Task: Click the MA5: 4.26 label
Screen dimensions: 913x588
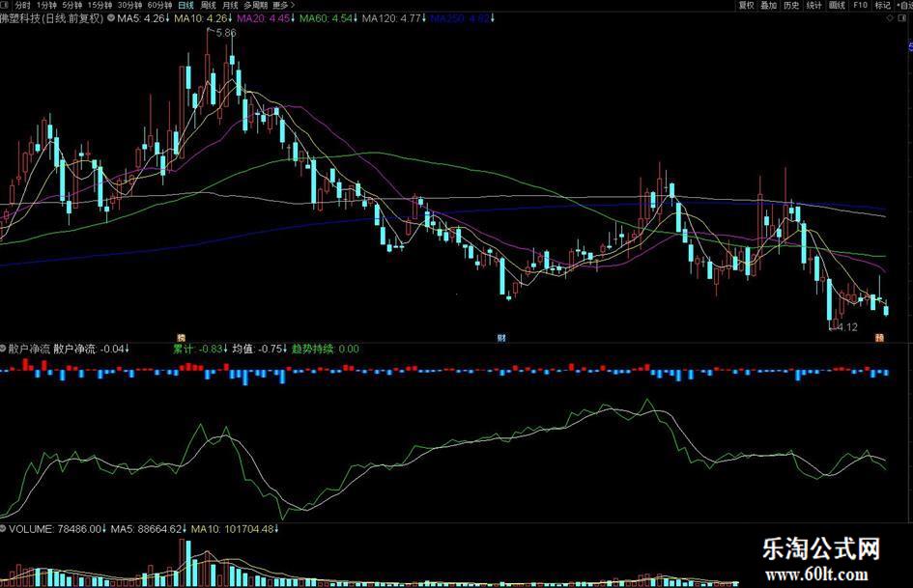Action: [143, 18]
